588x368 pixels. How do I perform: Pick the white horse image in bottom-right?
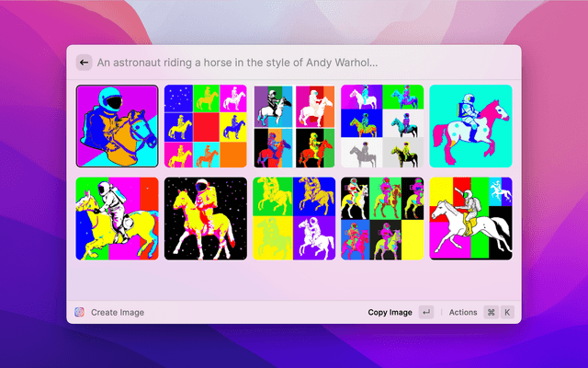tap(470, 218)
